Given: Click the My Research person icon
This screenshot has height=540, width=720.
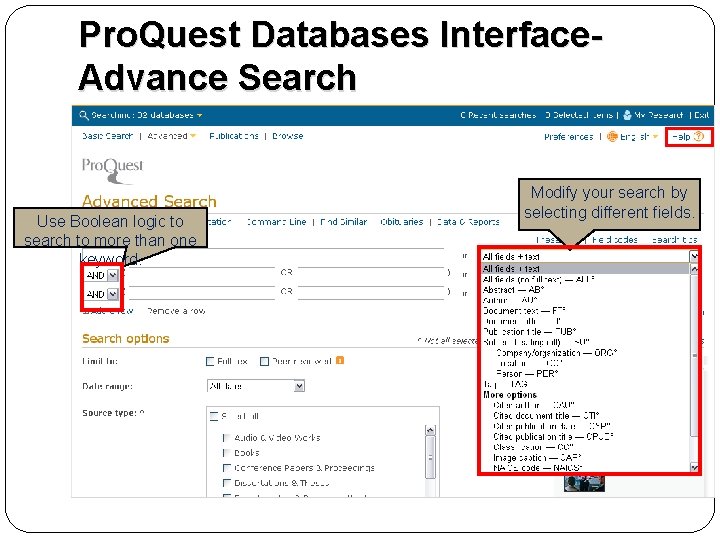Looking at the screenshot, I should tap(627, 115).
